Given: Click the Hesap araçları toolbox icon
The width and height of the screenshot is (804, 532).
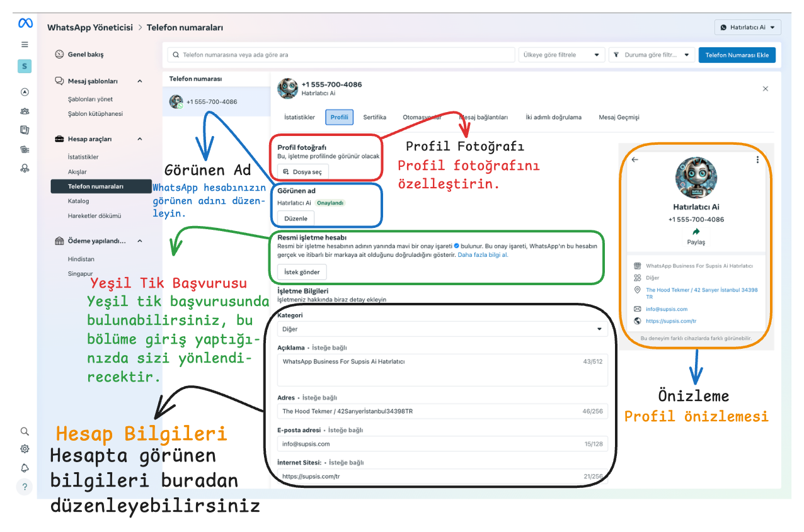Looking at the screenshot, I should pyautogui.click(x=59, y=139).
